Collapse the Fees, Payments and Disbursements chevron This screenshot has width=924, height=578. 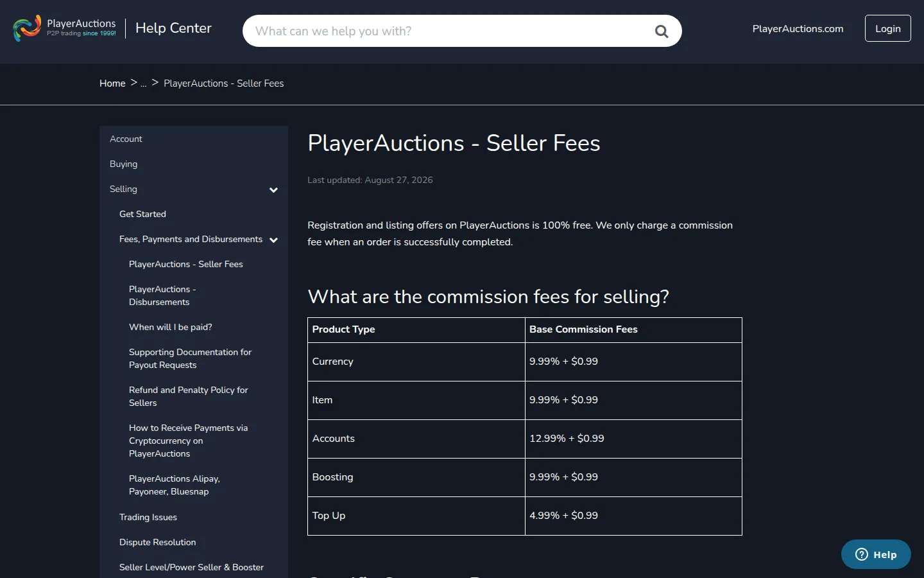273,240
